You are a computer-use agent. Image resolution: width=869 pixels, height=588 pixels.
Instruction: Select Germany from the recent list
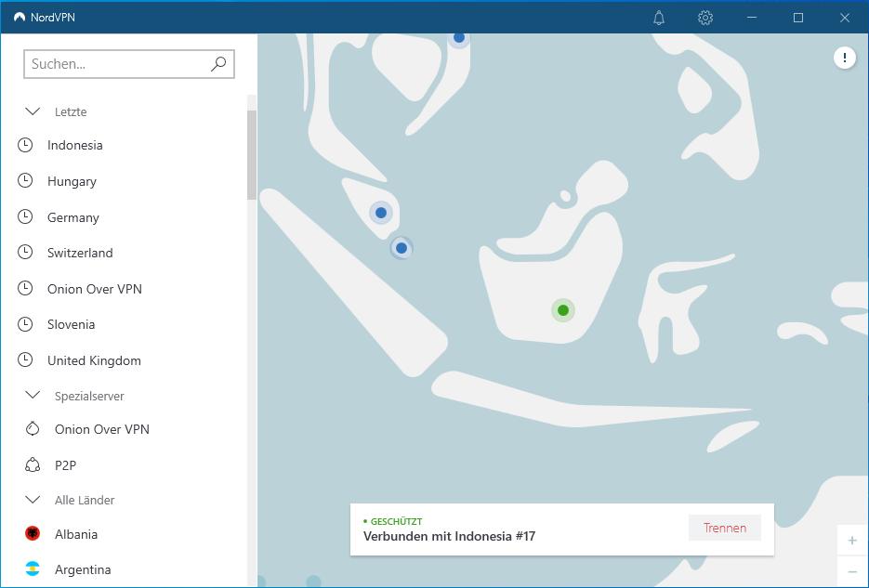[73, 217]
